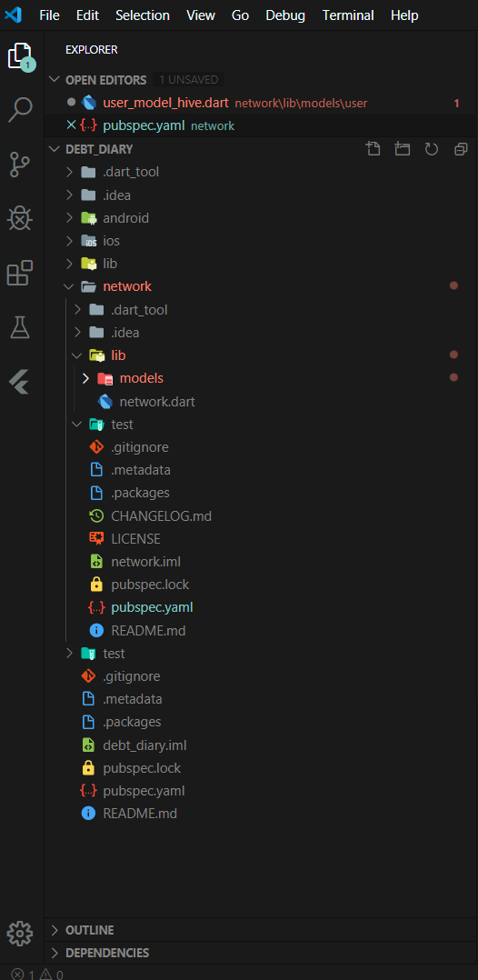Open the Flutter sidebar view
The height and width of the screenshot is (980, 478).
[x=20, y=381]
